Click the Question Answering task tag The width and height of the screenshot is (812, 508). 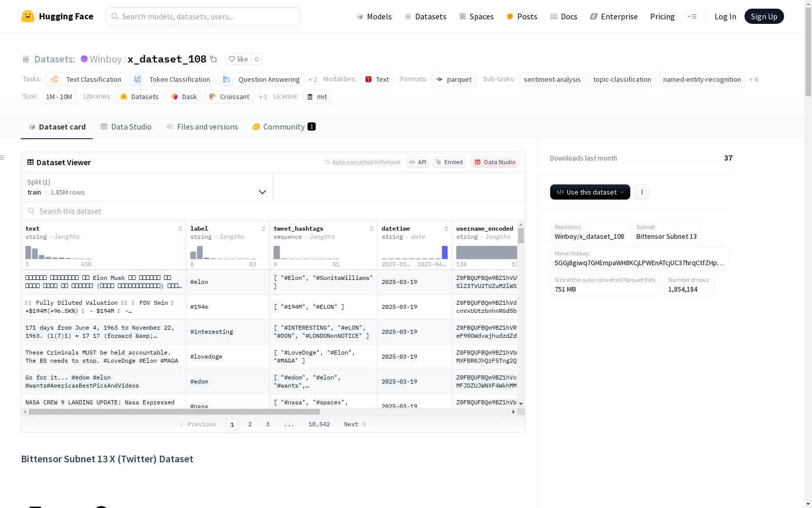click(x=261, y=79)
